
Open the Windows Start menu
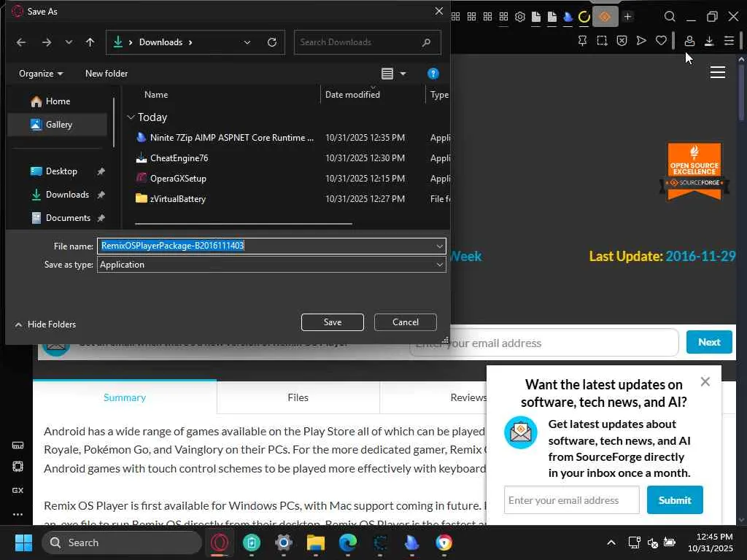coord(23,542)
